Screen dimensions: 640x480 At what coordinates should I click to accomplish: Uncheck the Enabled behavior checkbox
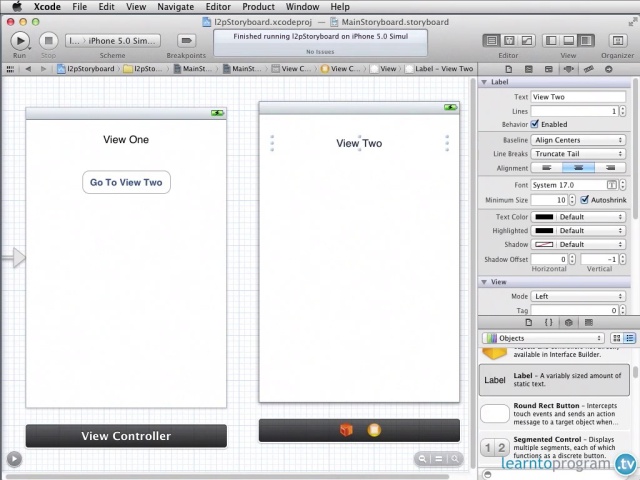(x=535, y=124)
